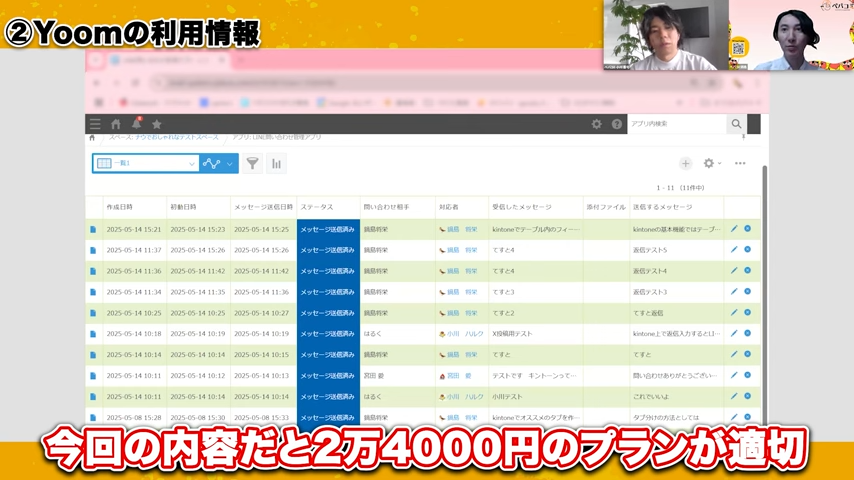The width and height of the screenshot is (854, 480).
Task: Click メッセージ送信済み status in 15:21 row
Action: click(327, 230)
